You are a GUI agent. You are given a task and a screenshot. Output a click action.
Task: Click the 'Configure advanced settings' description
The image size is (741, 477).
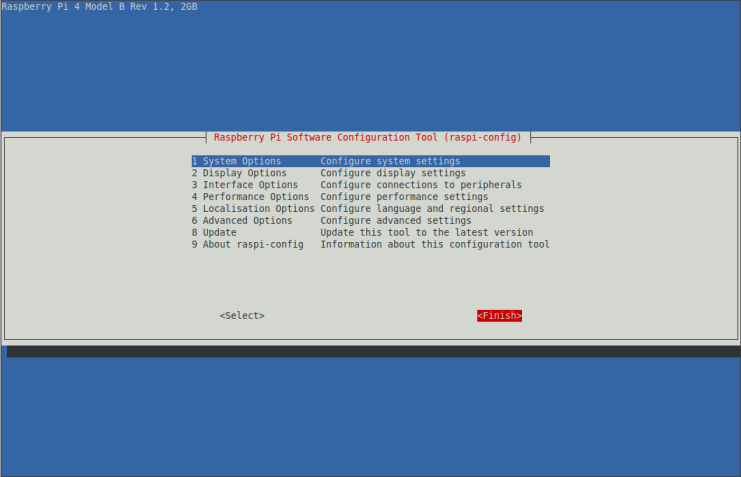tap(396, 221)
